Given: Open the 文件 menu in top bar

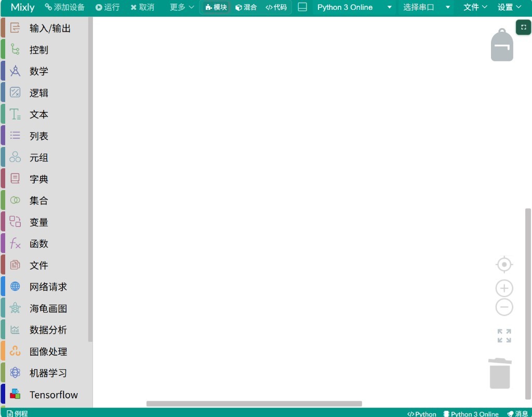Looking at the screenshot, I should [475, 7].
